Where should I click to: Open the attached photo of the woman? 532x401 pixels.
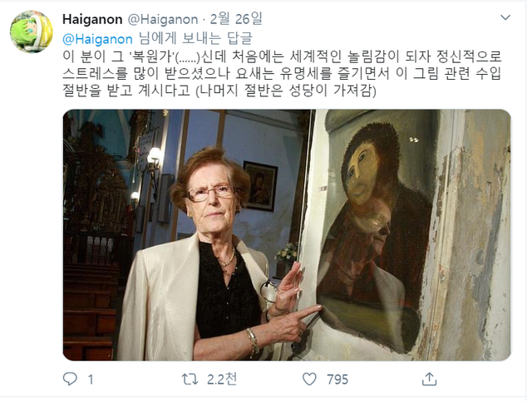[287, 235]
